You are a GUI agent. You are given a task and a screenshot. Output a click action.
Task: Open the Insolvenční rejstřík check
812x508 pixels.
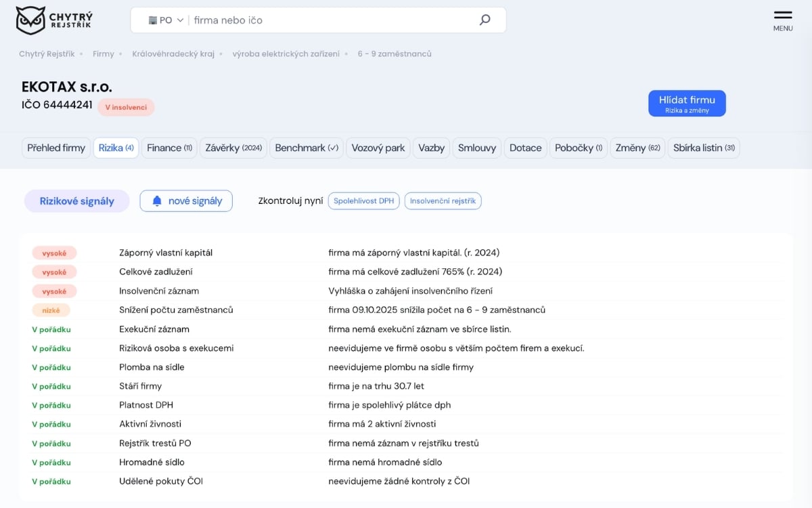point(443,201)
